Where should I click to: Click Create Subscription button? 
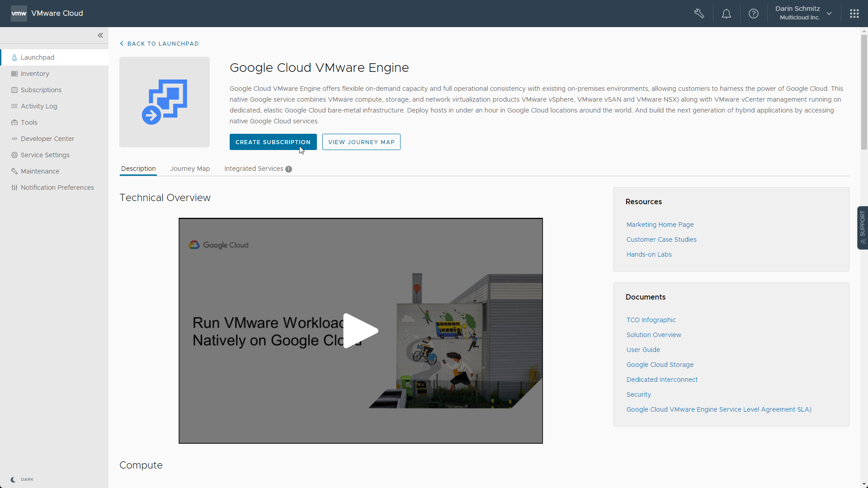point(273,142)
